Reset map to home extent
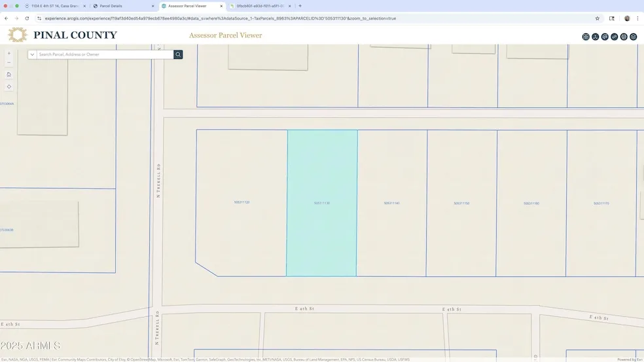644x362 pixels. click(x=9, y=75)
